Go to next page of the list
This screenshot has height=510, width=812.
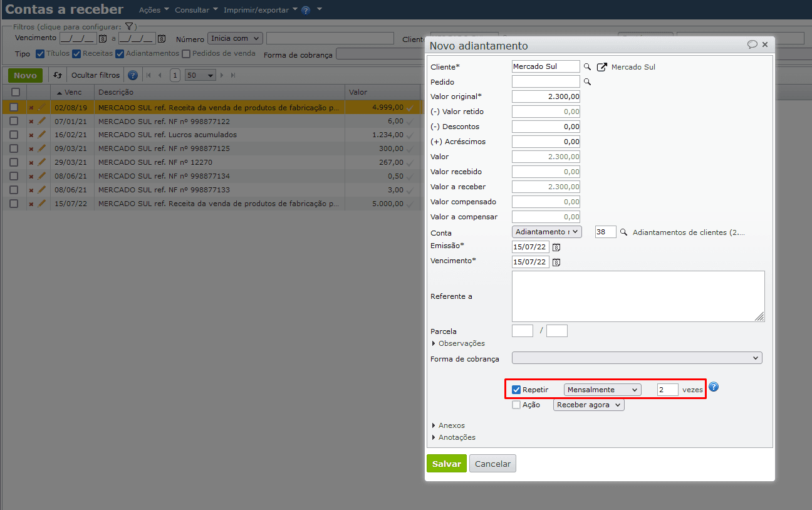(222, 75)
